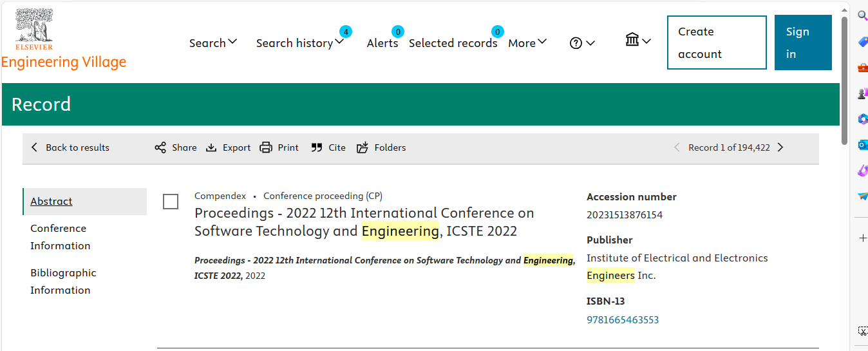868x351 pixels.
Task: Click the browser sidebar toolbox icon
Action: click(x=863, y=68)
